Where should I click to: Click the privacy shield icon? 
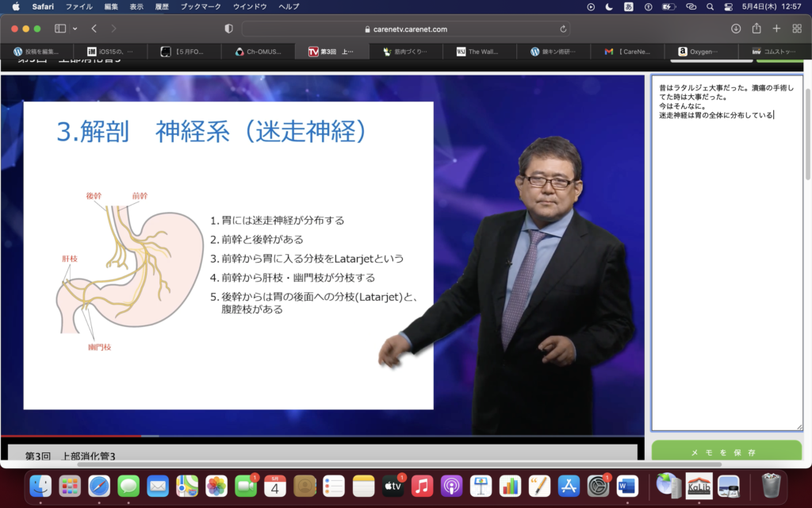tap(229, 29)
